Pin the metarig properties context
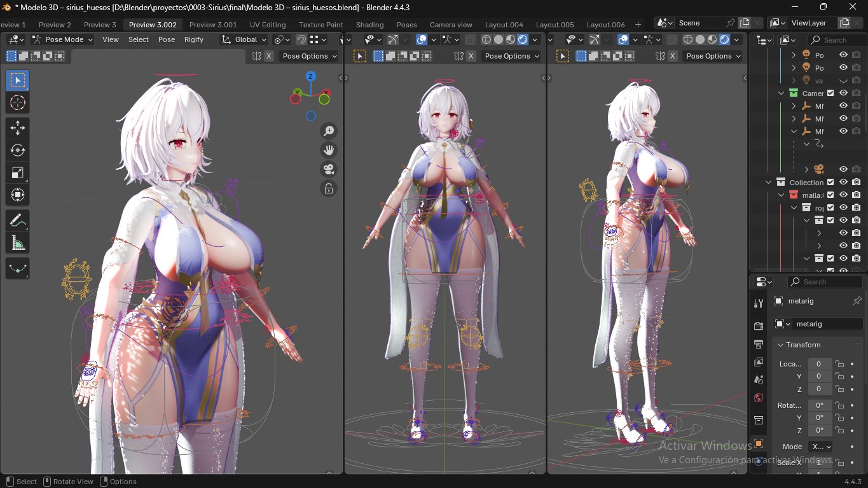This screenshot has width=868, height=488. [x=857, y=301]
